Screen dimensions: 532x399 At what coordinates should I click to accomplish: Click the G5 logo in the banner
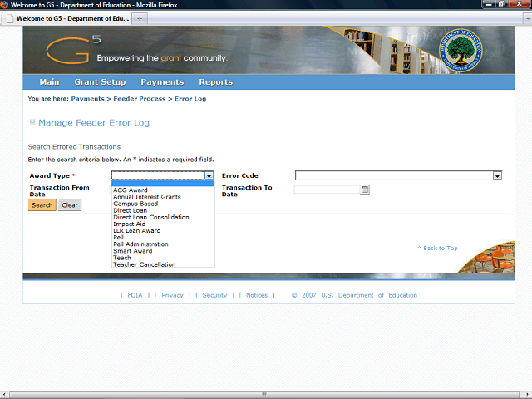pos(74,50)
